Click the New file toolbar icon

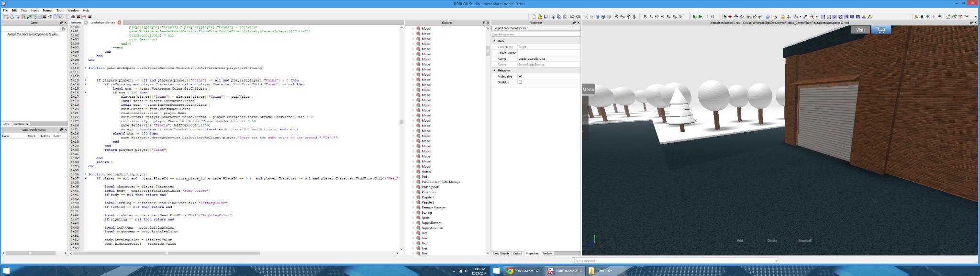(x=534, y=16)
